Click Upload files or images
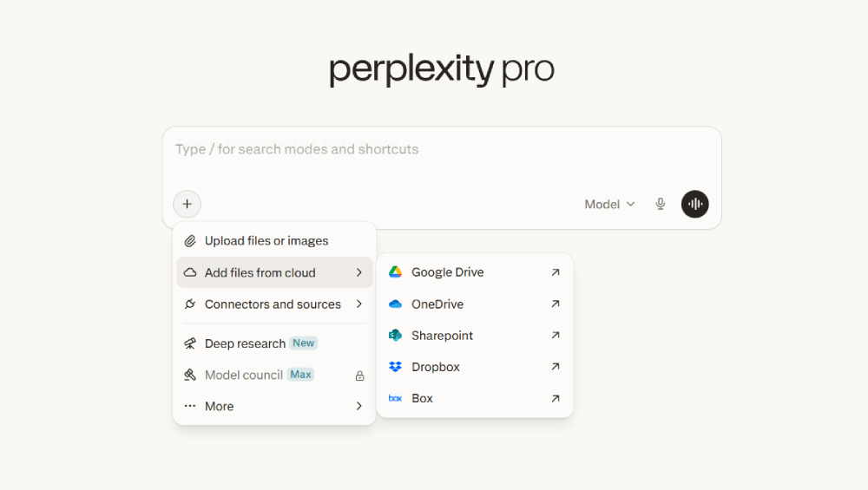 click(266, 241)
